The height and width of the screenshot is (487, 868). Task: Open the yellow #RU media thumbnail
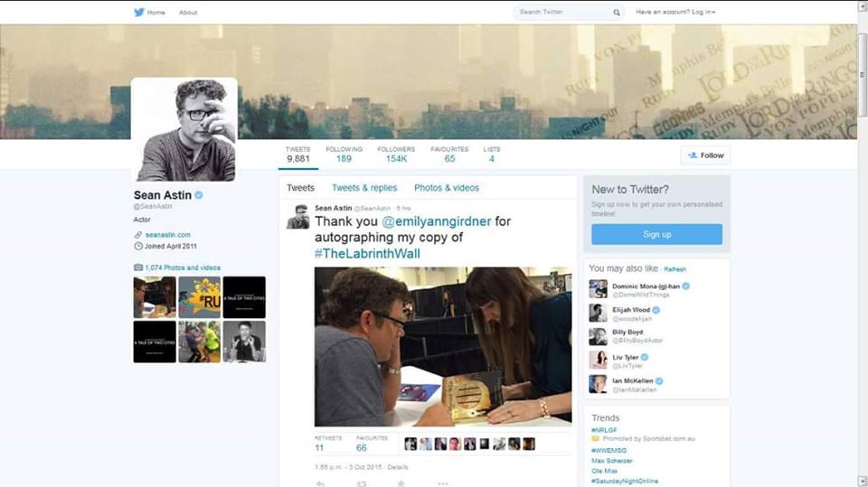tap(199, 297)
